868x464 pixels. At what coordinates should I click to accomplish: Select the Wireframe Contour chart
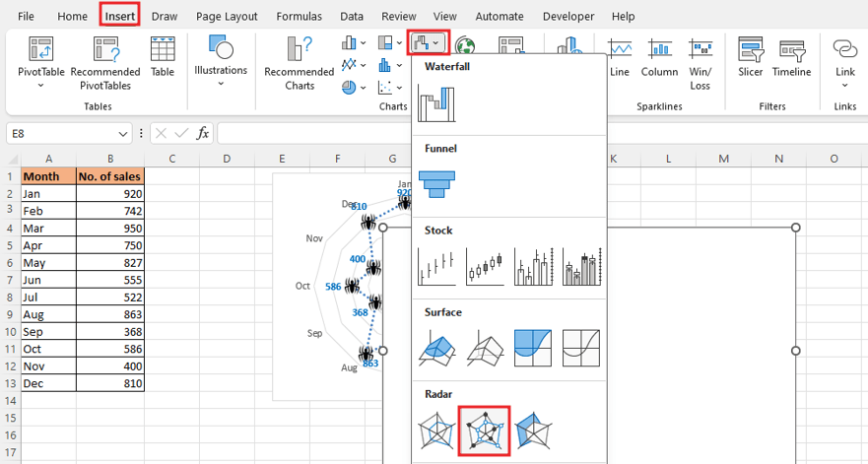pos(581,349)
